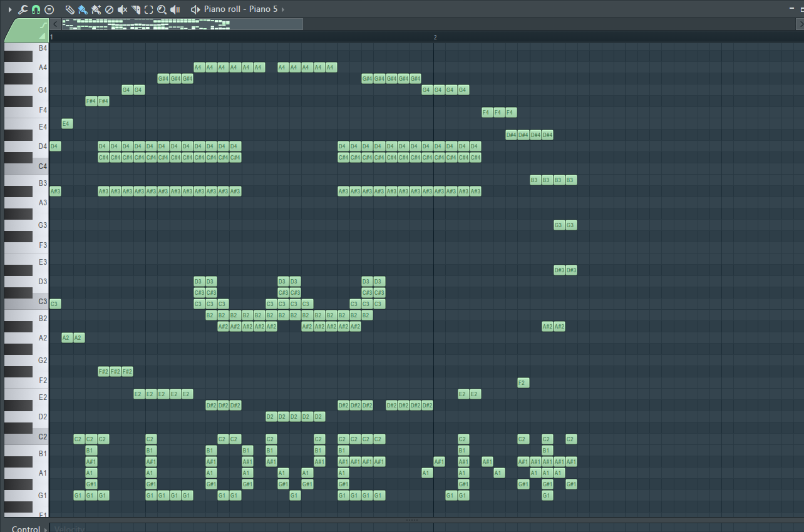Open the wrench Tools menu
The height and width of the screenshot is (532, 804).
(x=23, y=9)
